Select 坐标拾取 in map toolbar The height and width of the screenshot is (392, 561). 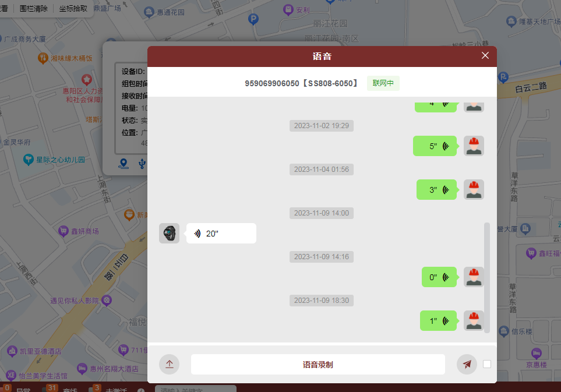tap(73, 9)
